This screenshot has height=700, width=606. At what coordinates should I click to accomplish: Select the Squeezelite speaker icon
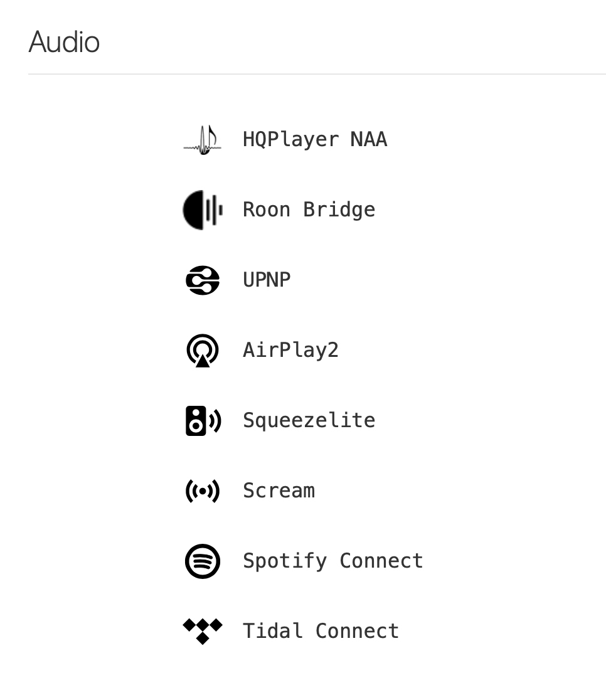pyautogui.click(x=203, y=420)
